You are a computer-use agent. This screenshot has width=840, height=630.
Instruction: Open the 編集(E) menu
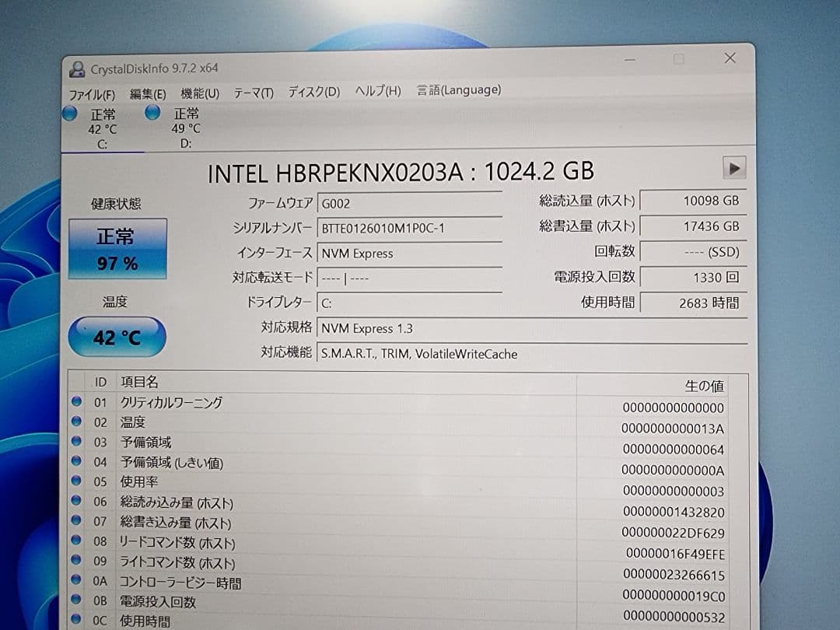148,94
